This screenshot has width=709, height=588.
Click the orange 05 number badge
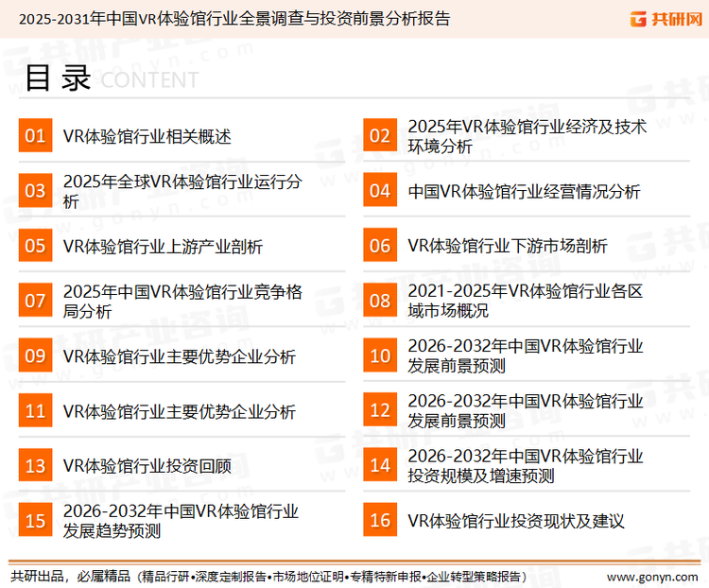pos(35,245)
